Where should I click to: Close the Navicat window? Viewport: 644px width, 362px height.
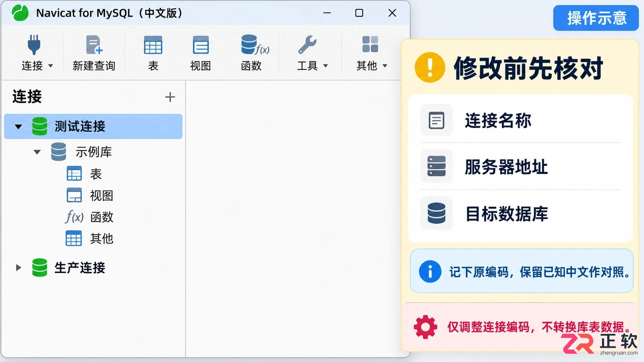pos(392,13)
